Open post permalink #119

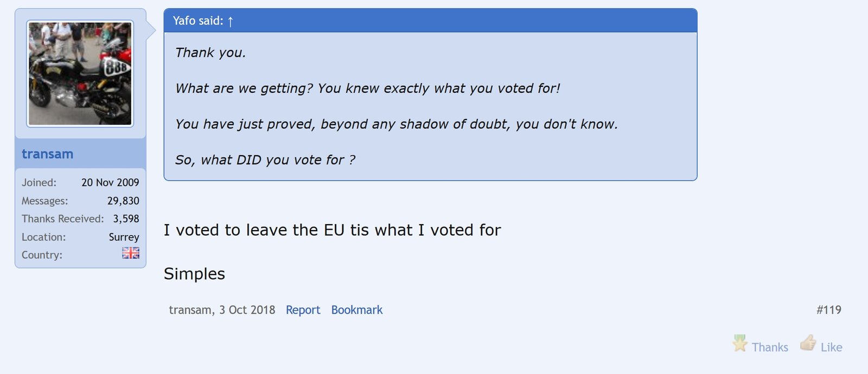tap(828, 310)
